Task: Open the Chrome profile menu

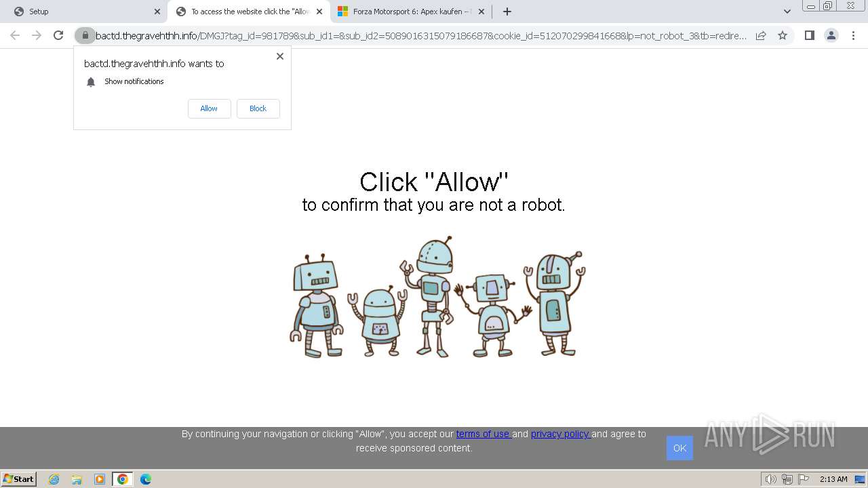Action: pyautogui.click(x=831, y=35)
